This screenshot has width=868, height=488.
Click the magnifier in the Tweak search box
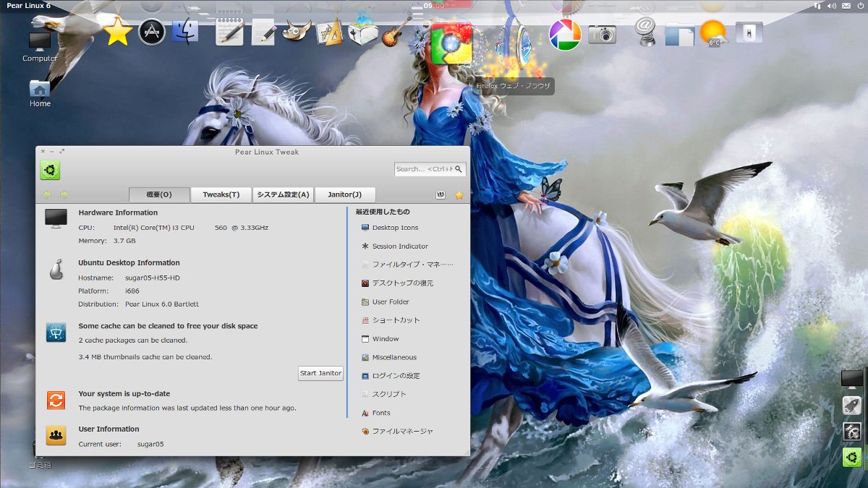460,169
